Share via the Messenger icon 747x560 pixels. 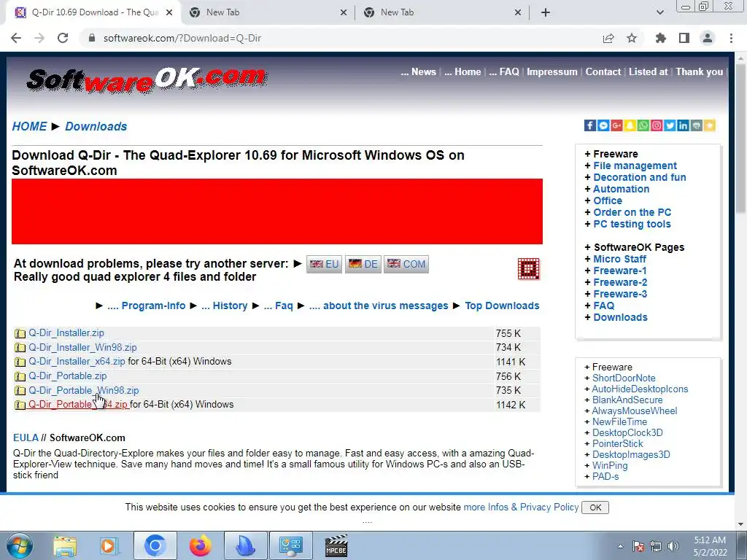tap(603, 125)
